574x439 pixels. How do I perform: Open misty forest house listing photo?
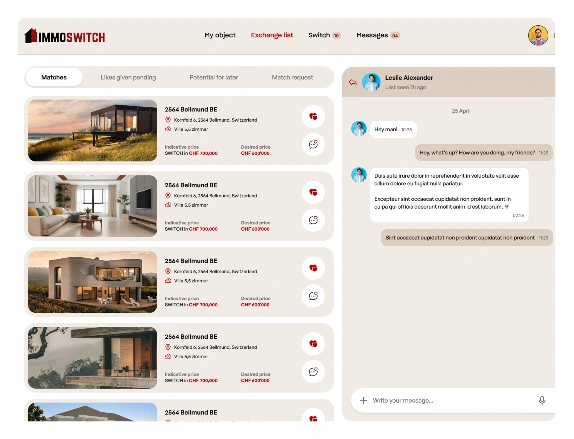[93, 357]
